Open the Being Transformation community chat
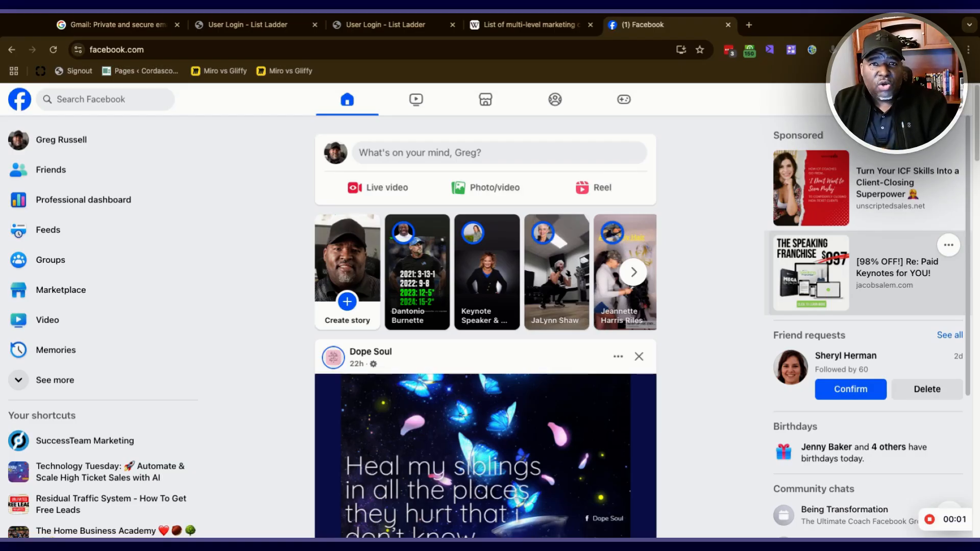980x551 pixels. pyautogui.click(x=845, y=515)
